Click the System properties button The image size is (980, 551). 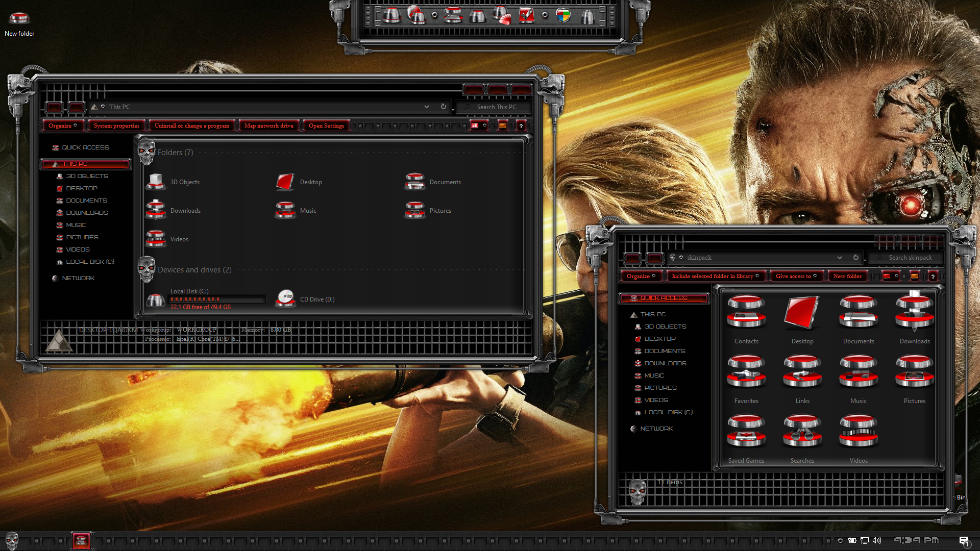[116, 126]
